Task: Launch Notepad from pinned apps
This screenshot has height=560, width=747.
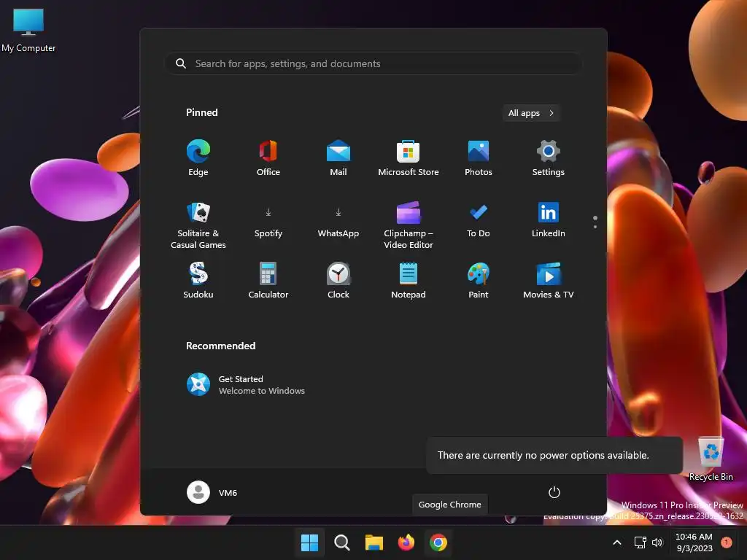Action: [x=409, y=281]
